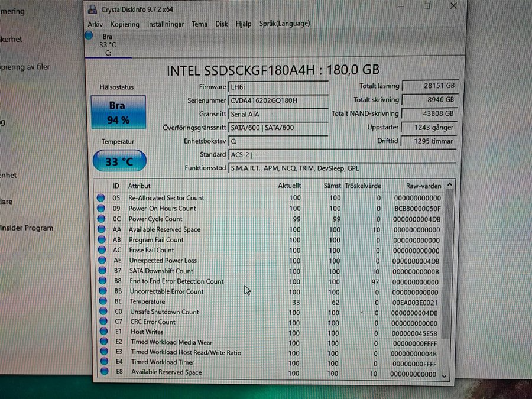Click the CrystalDiskInfo app icon in title bar
532x399 pixels.
(93, 9)
